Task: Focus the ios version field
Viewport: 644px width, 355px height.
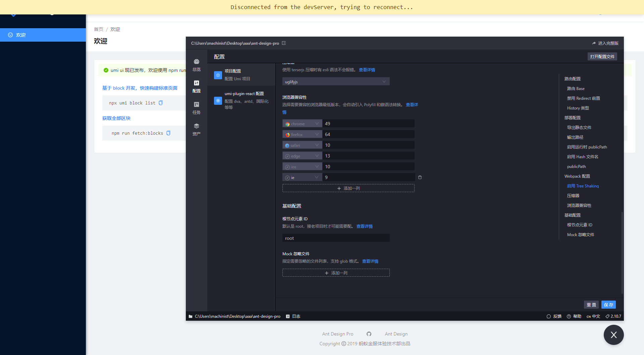Action: point(368,167)
